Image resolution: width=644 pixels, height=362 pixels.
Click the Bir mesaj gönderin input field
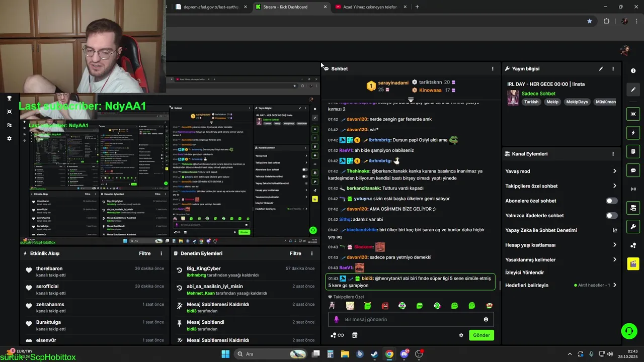[411, 319]
